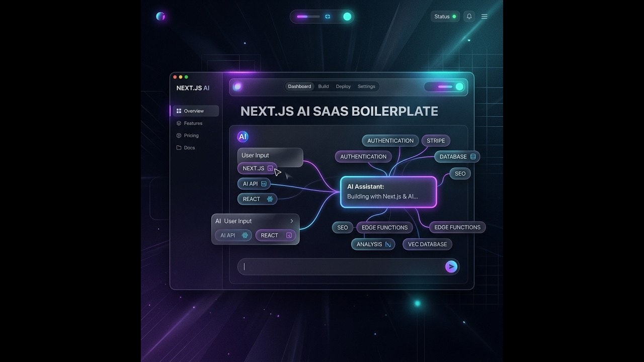
Task: Open notifications with the bell icon
Action: 469,17
